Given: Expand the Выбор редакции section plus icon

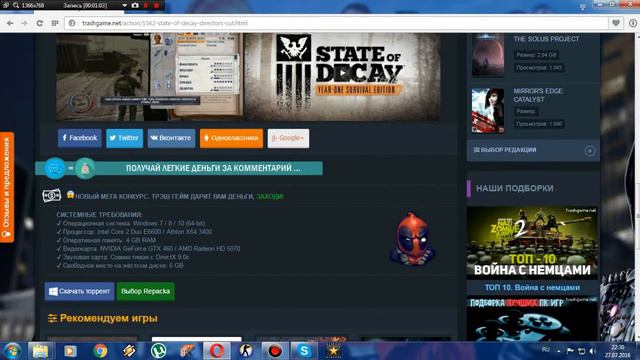Looking at the screenshot, I should click(589, 151).
